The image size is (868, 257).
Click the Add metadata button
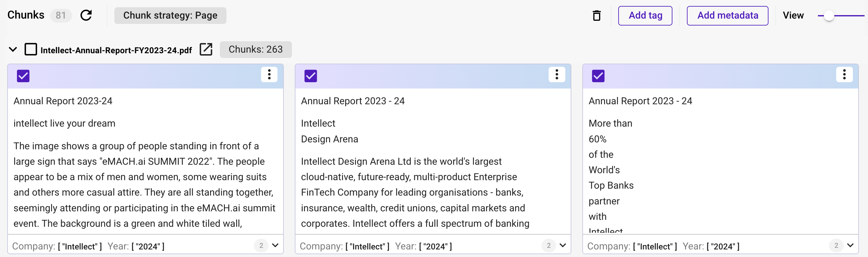[x=728, y=15]
